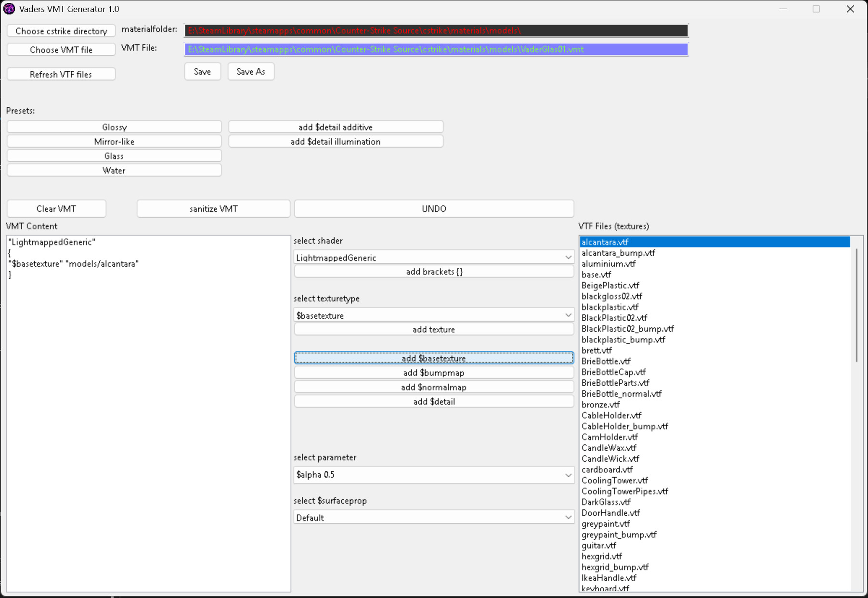Screen dimensions: 868x598
Task: Click add brackets {} button
Action: [434, 272]
